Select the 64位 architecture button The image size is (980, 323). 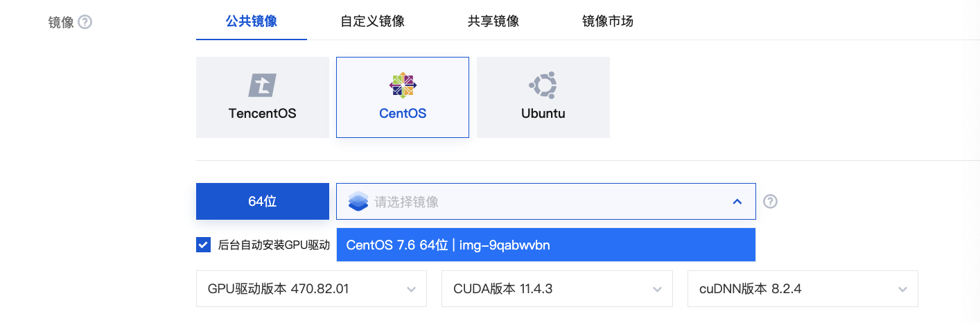pos(263,201)
